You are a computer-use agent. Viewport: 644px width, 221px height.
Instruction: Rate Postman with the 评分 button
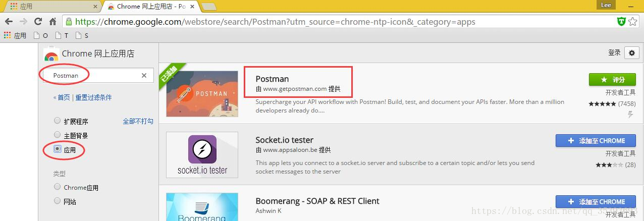(x=612, y=80)
